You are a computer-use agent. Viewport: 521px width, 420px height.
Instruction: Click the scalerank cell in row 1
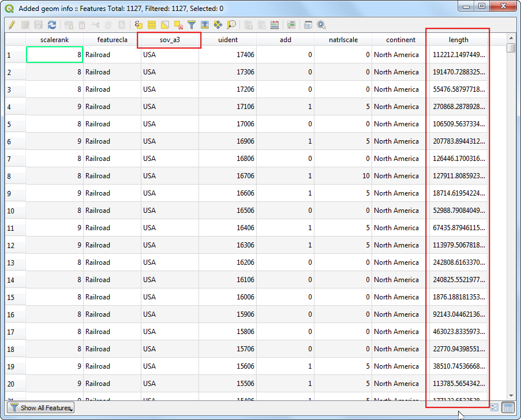tap(54, 55)
